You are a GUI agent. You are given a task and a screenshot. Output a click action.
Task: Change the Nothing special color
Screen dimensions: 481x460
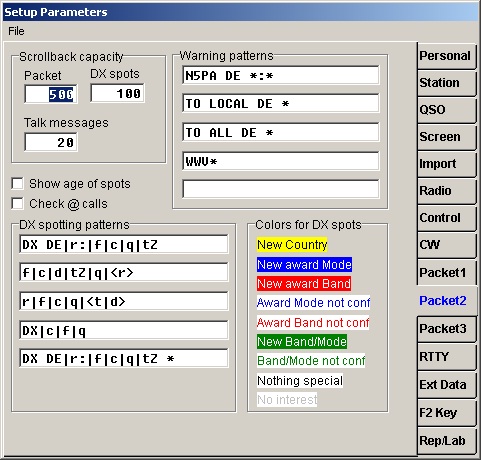(x=300, y=380)
